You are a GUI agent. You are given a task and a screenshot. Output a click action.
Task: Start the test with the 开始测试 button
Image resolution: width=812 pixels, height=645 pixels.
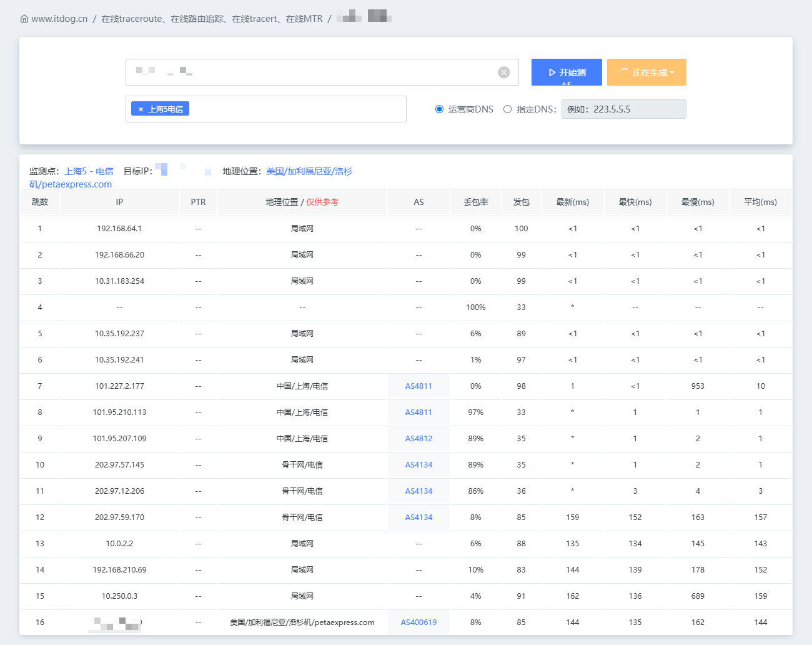point(567,72)
